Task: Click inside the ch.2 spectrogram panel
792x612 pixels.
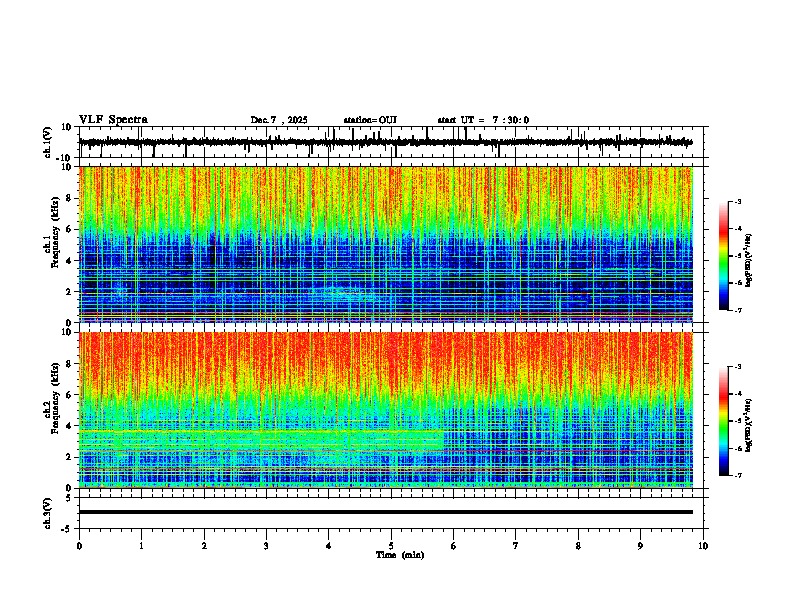Action: coord(385,410)
